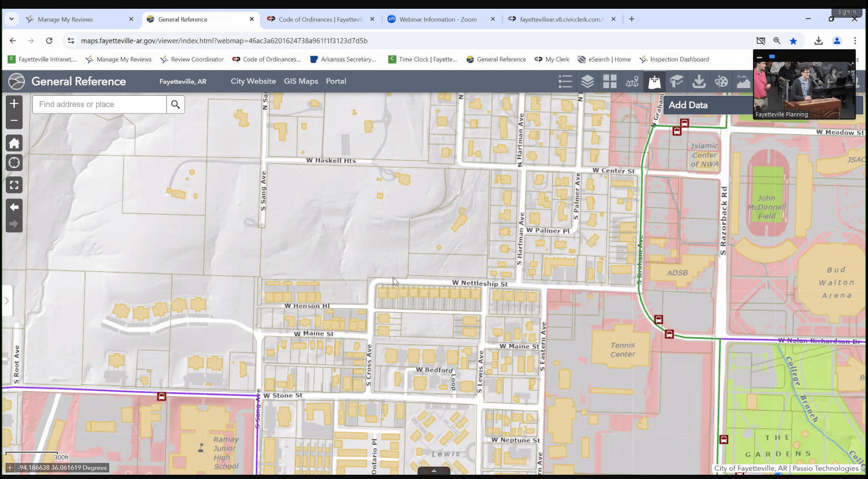Open the Layer List panel
Viewport: 868px width, 479px height.
pos(587,81)
